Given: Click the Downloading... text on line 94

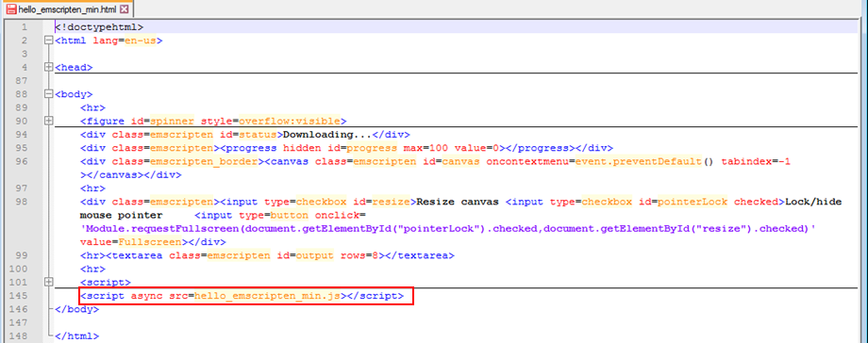Looking at the screenshot, I should click(327, 135).
